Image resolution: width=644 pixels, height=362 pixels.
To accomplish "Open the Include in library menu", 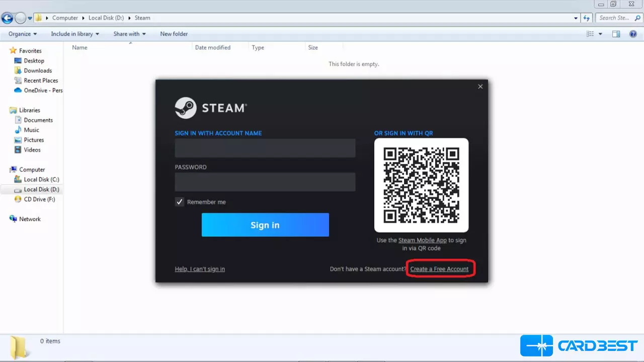I will tap(75, 34).
